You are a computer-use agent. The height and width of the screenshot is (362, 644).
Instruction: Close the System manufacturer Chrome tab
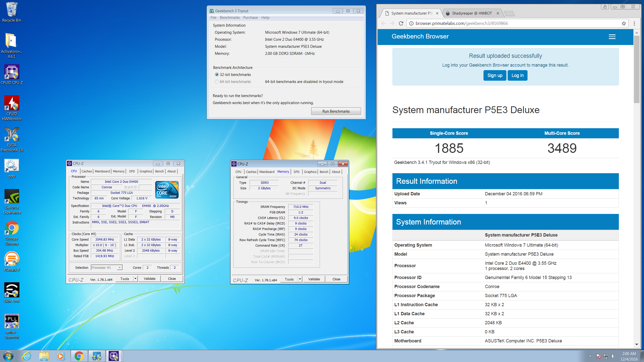437,13
